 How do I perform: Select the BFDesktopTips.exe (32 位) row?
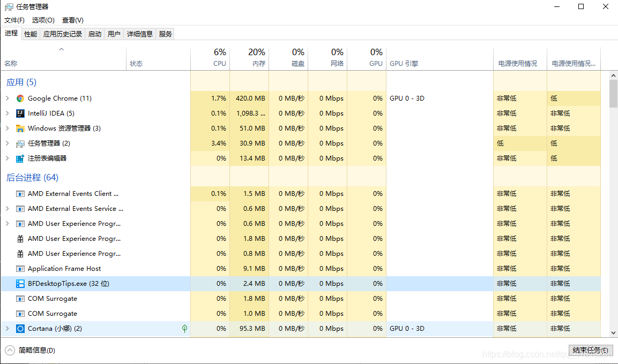pyautogui.click(x=301, y=284)
